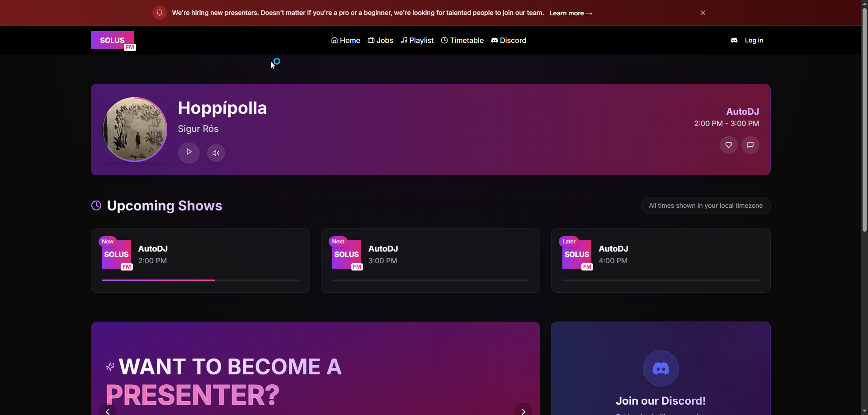Click the progress bar of the 3:00 PM show
Viewport: 868px width, 415px height.
(x=430, y=280)
